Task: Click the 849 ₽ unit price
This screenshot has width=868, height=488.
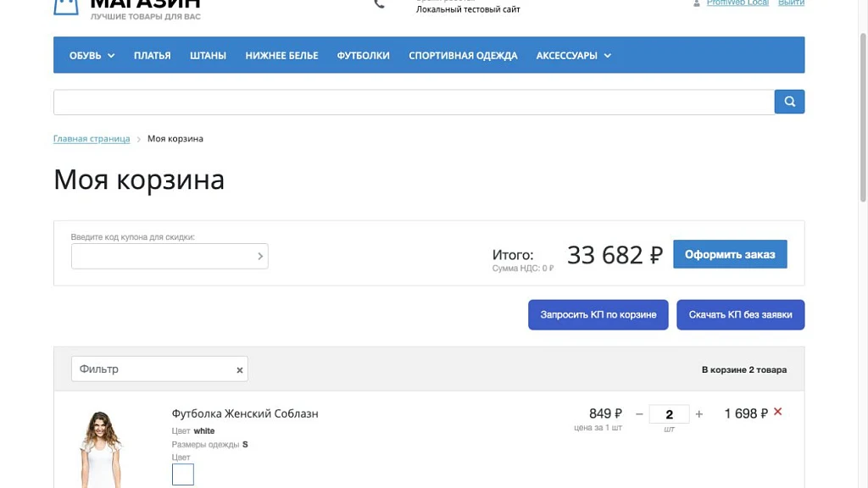Action: pos(605,413)
